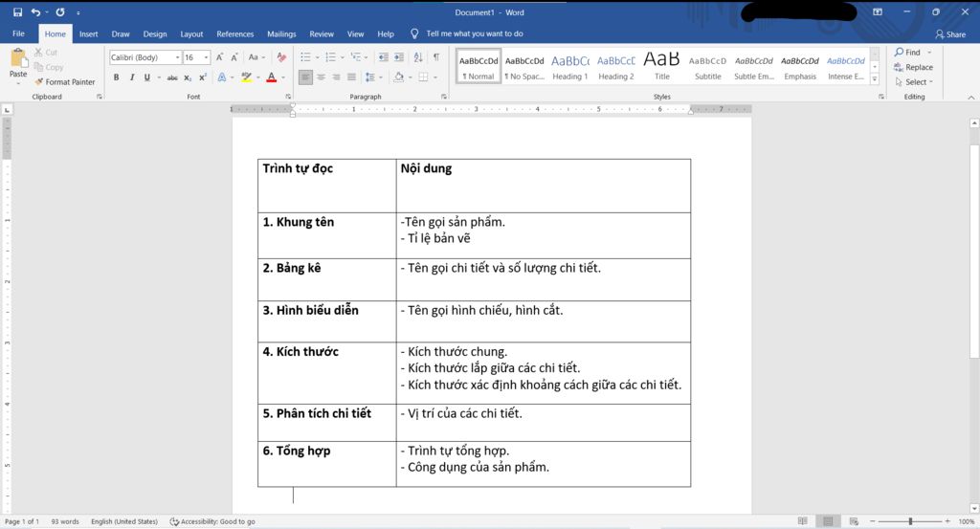Toggle Italic formatting

click(x=132, y=77)
